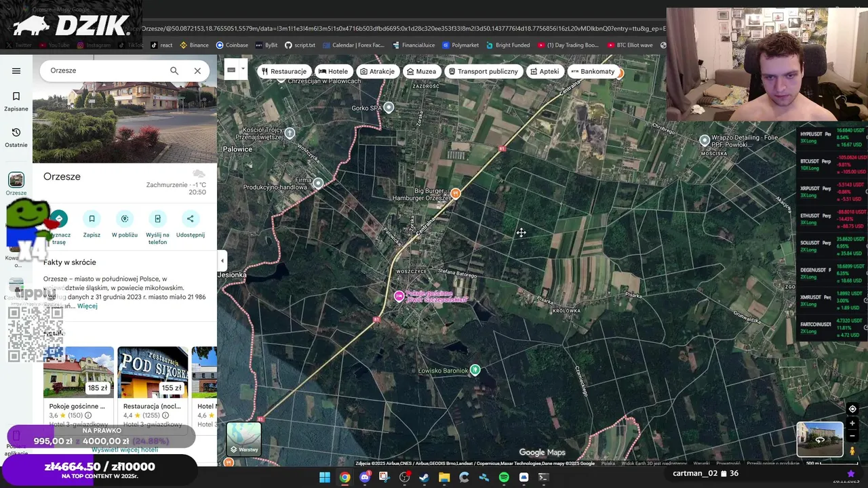Open the Windows Start menu
This screenshot has width=868, height=488.
(324, 477)
